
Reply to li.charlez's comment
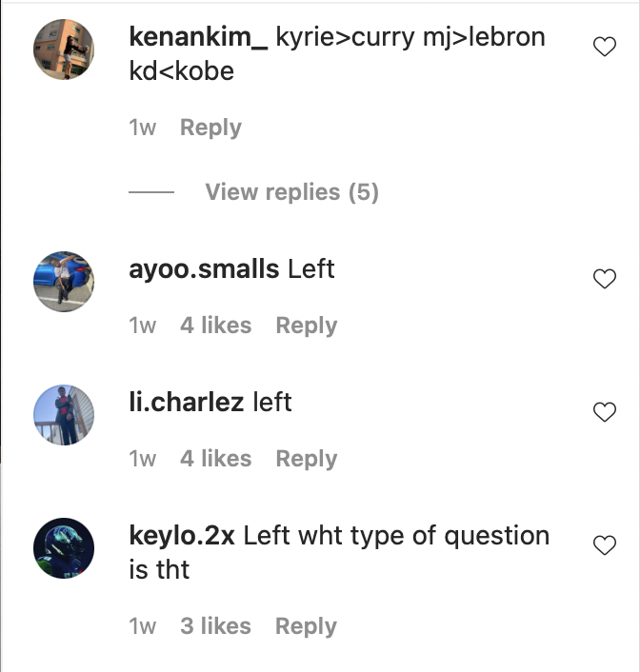[306, 459]
